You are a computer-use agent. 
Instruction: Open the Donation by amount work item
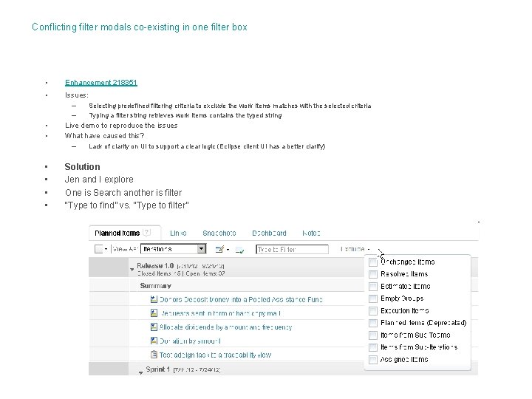click(190, 341)
